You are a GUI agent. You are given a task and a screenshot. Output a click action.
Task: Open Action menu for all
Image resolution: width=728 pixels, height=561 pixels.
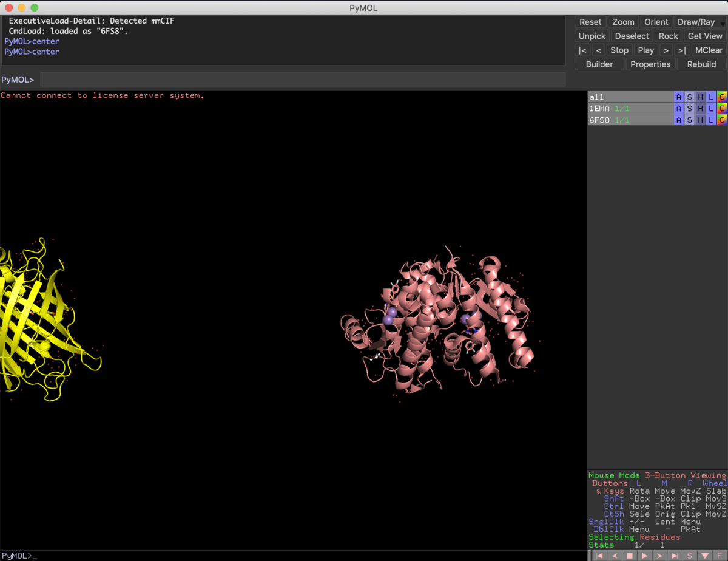click(x=679, y=97)
